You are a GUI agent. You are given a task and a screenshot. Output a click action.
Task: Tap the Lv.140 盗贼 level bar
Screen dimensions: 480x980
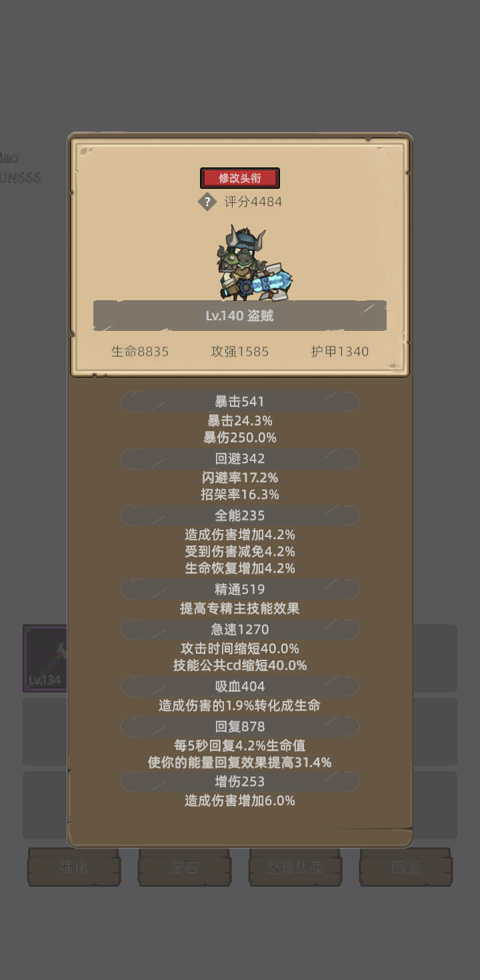240,316
